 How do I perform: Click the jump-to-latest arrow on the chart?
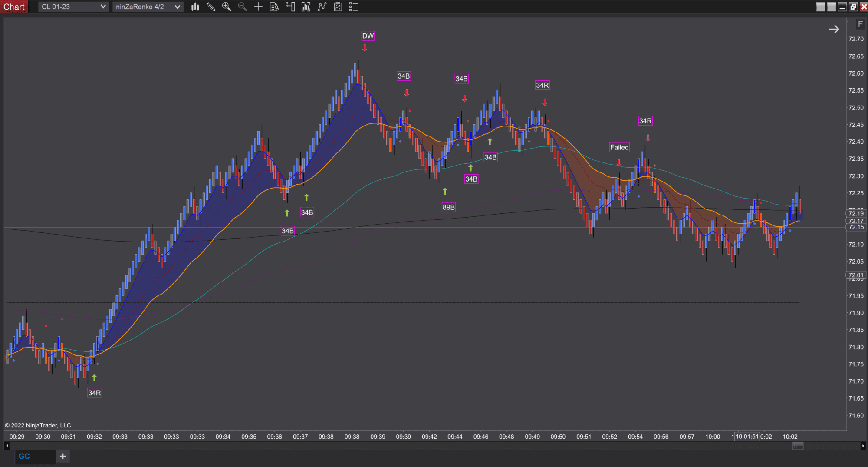click(834, 29)
